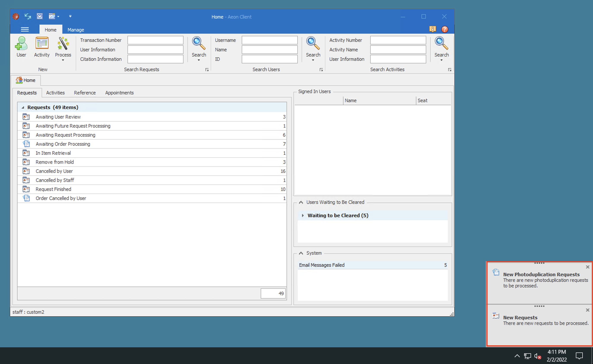Click the Search Users magnifying glass
Image resolution: width=593 pixels, height=364 pixels.
(313, 43)
